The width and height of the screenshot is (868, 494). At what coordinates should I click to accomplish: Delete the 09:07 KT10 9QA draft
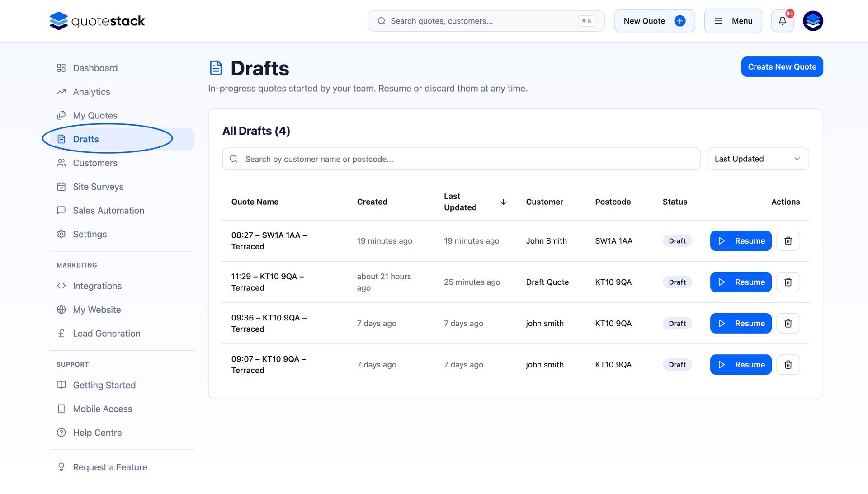coord(788,365)
